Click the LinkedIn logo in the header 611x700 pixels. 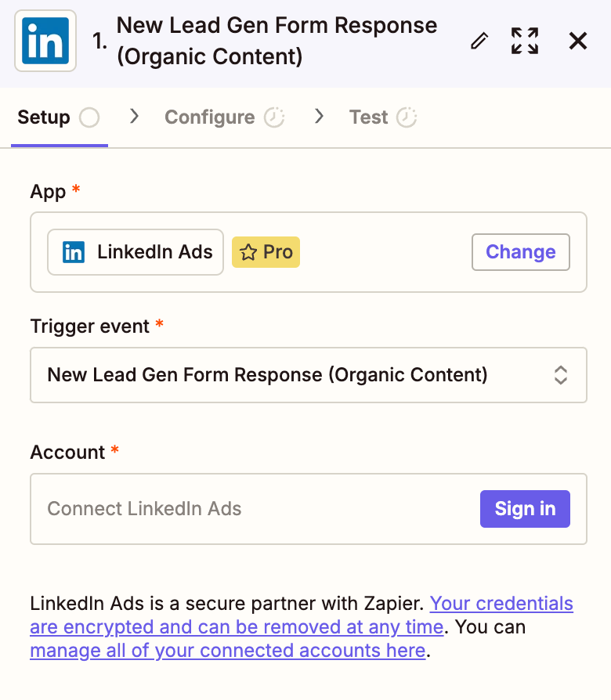pos(45,41)
